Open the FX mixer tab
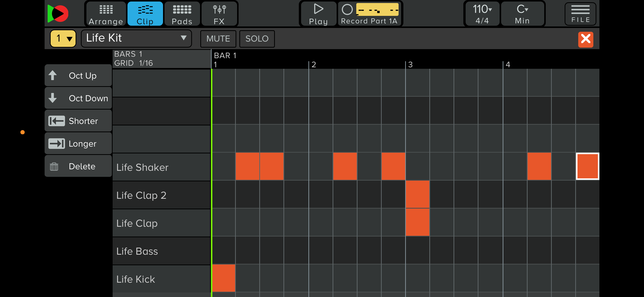644x297 pixels. point(219,14)
